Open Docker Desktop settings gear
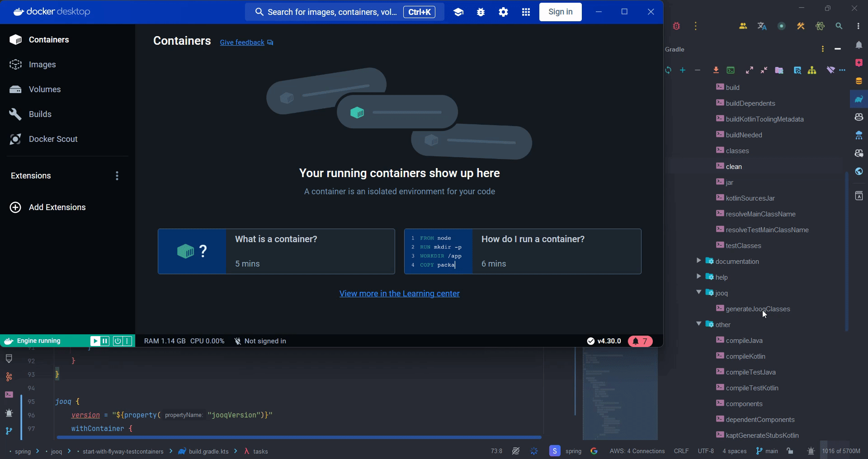The width and height of the screenshot is (868, 459). [x=504, y=12]
